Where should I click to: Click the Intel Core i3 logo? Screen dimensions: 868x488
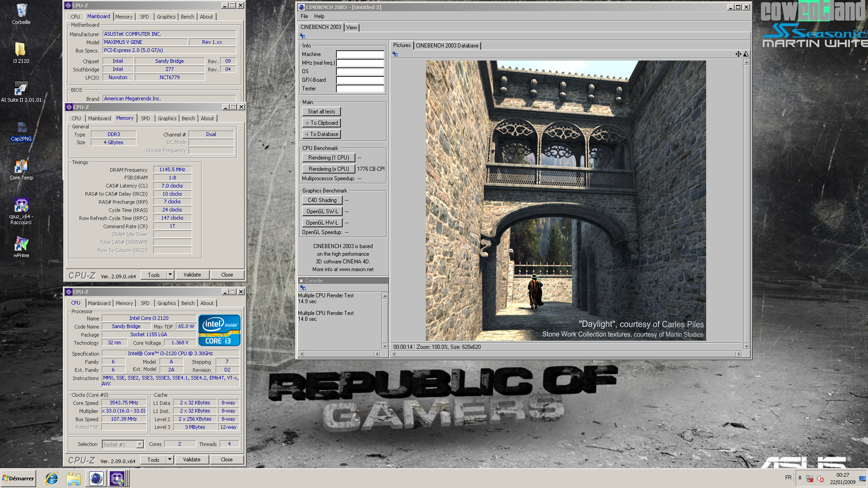tap(219, 330)
